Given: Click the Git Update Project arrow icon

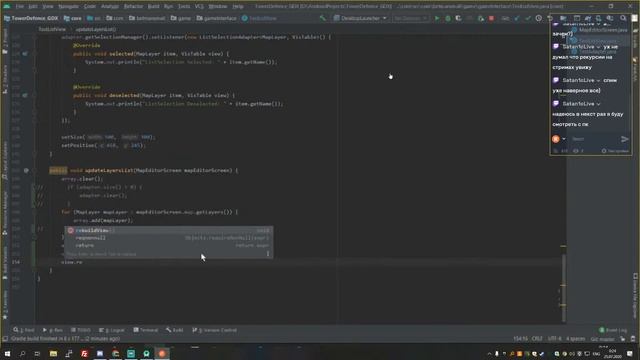Looking at the screenshot, I should coord(517,18).
